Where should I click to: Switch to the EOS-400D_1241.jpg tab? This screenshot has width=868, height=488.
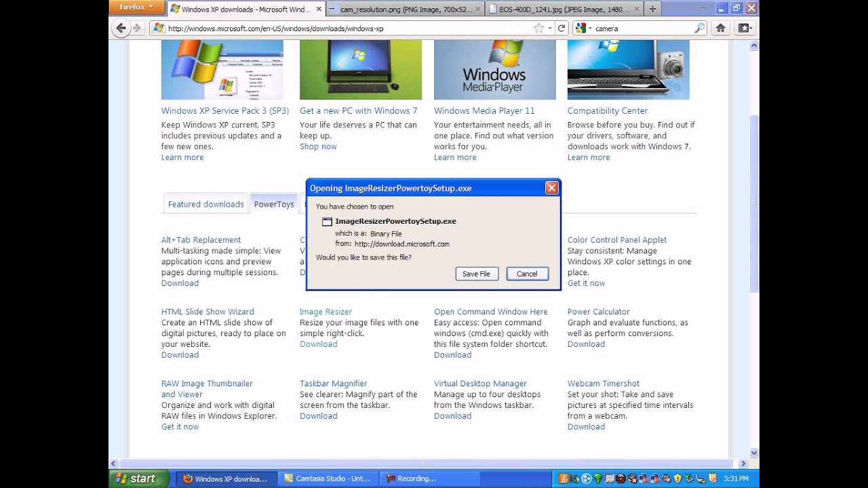(564, 9)
